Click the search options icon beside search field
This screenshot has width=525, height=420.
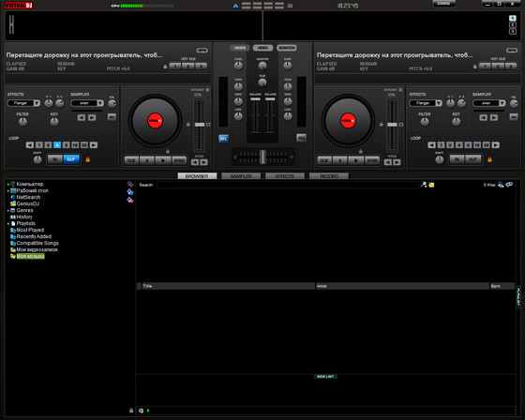(424, 185)
